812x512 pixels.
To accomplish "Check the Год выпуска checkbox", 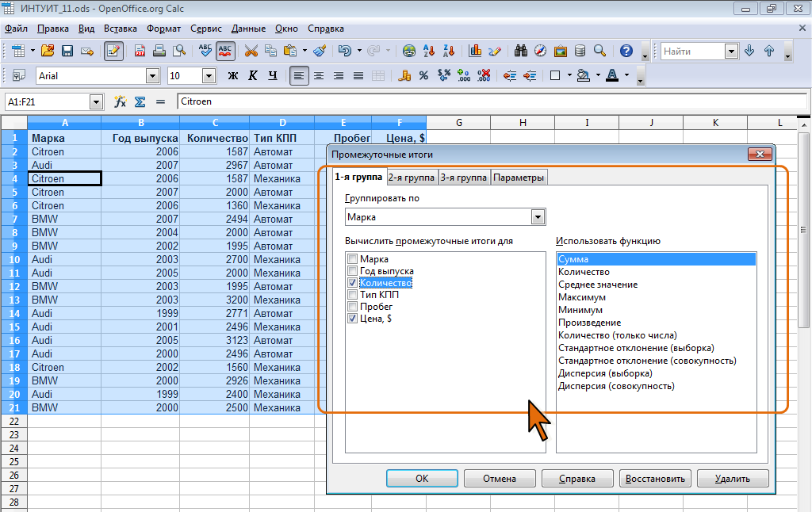I will point(353,271).
